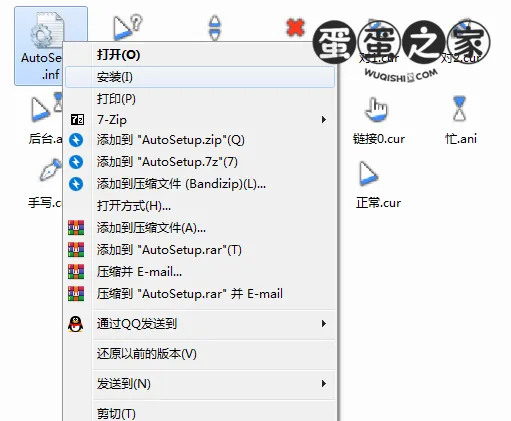Screen dimensions: 511x421
Task: Choose 添加到压缩文件(A)... entry
Action: (200, 228)
